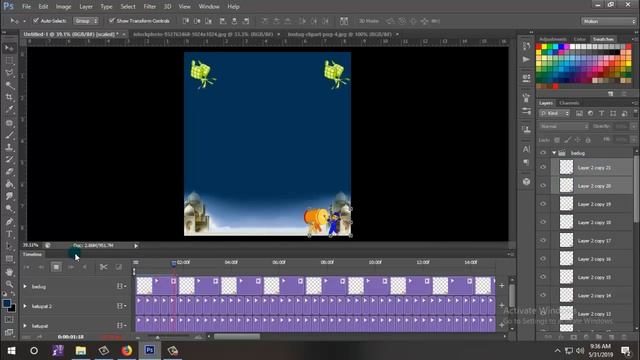640x360 pixels.
Task: Select the Pen tool
Action: tap(9, 222)
